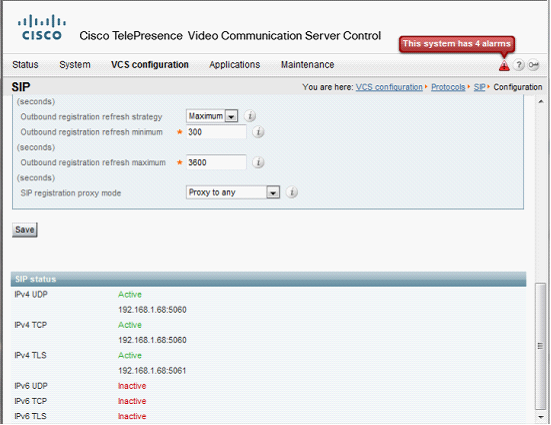Viewport: 551px width, 425px height.
Task: Follow the SIP breadcrumb link
Action: [x=479, y=87]
